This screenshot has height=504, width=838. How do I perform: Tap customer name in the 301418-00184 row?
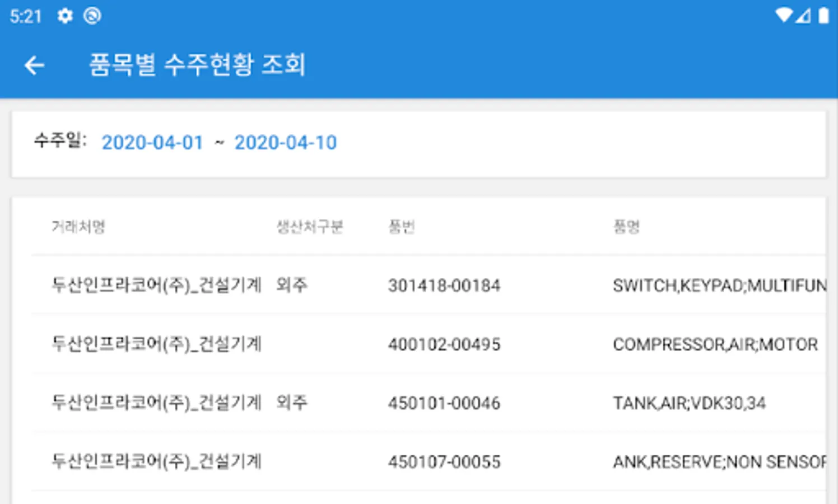pos(157,286)
